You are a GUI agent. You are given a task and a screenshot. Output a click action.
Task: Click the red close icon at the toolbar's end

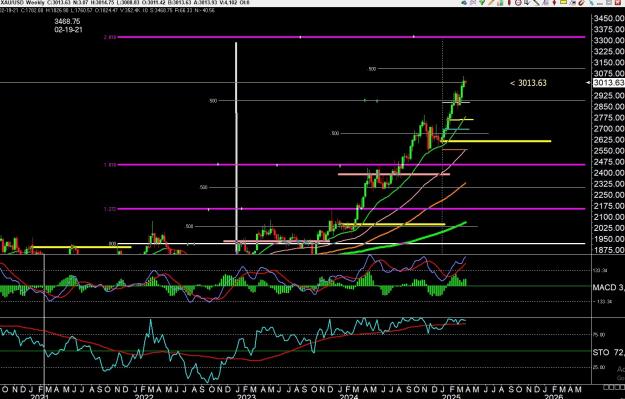[618, 2]
